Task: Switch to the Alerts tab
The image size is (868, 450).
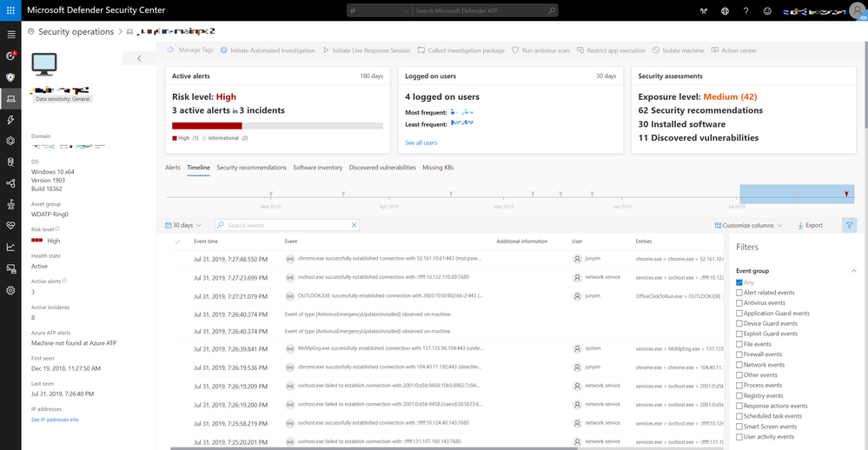Action: [173, 167]
